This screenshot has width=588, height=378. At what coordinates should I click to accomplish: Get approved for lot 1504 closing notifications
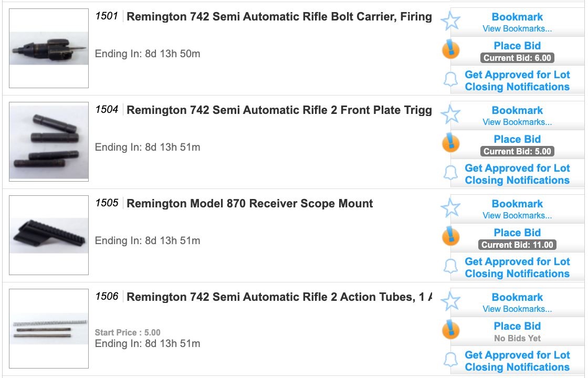(517, 174)
